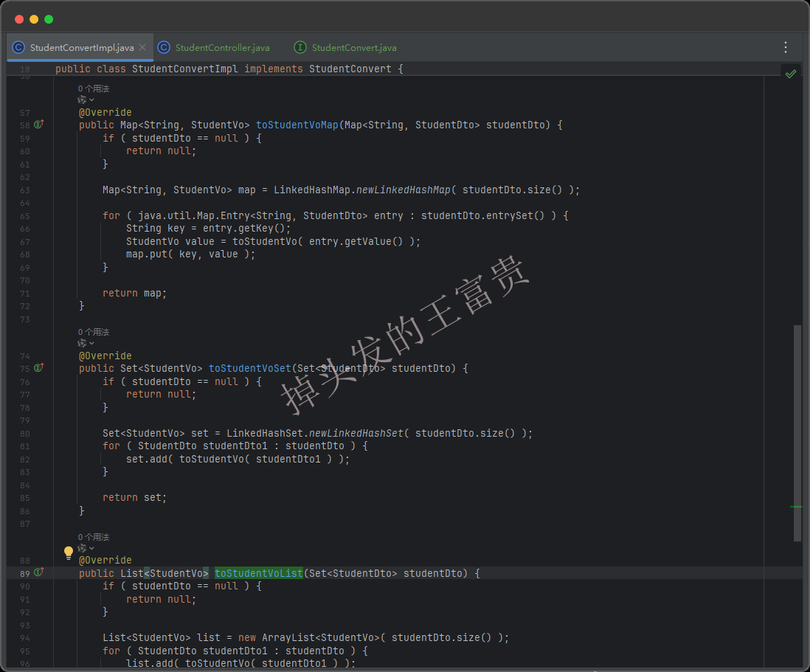Image resolution: width=810 pixels, height=672 pixels.
Task: Click the usages hint above toStudentVoSet
Action: coord(94,332)
